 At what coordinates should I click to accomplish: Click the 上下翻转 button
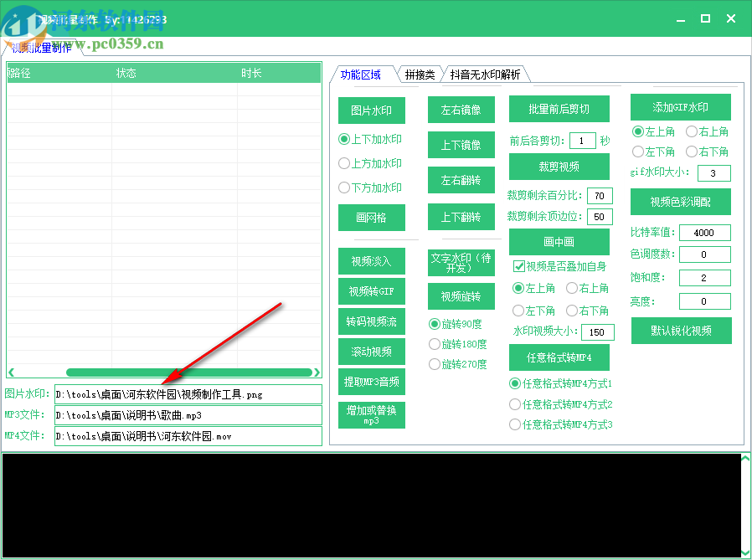461,217
